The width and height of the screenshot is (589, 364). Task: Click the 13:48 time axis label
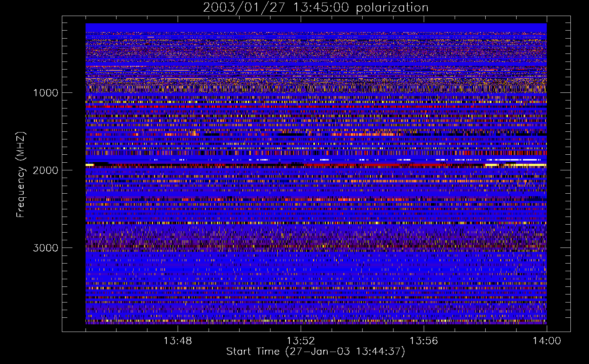[178, 341]
